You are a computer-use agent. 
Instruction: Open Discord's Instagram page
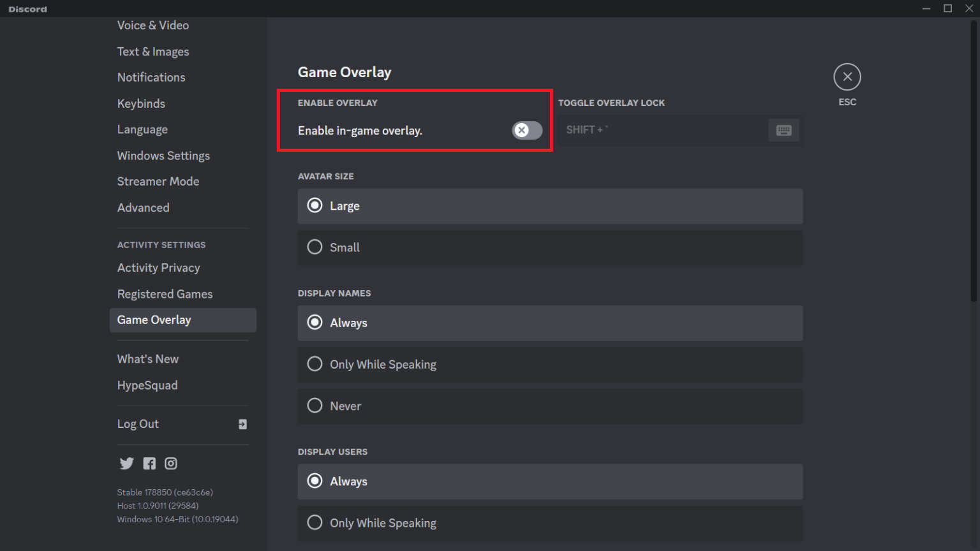[170, 463]
